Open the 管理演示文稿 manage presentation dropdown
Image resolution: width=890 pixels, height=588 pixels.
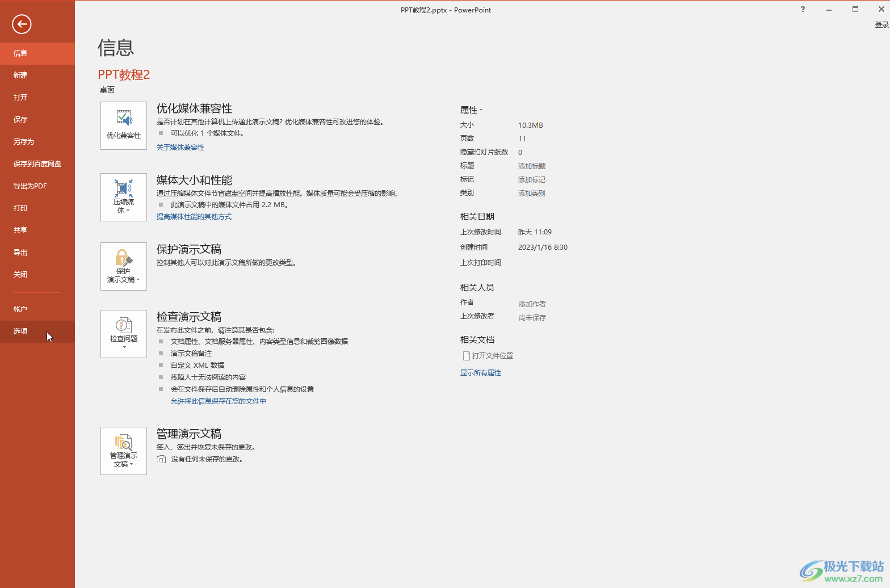(124, 451)
